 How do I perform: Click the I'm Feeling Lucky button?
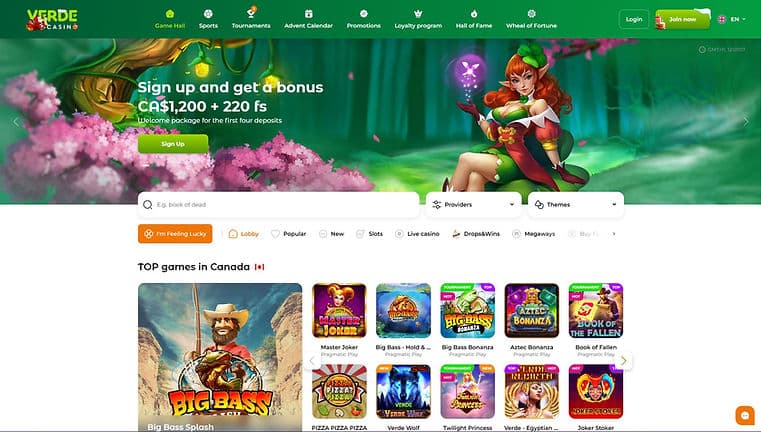pyautogui.click(x=175, y=234)
